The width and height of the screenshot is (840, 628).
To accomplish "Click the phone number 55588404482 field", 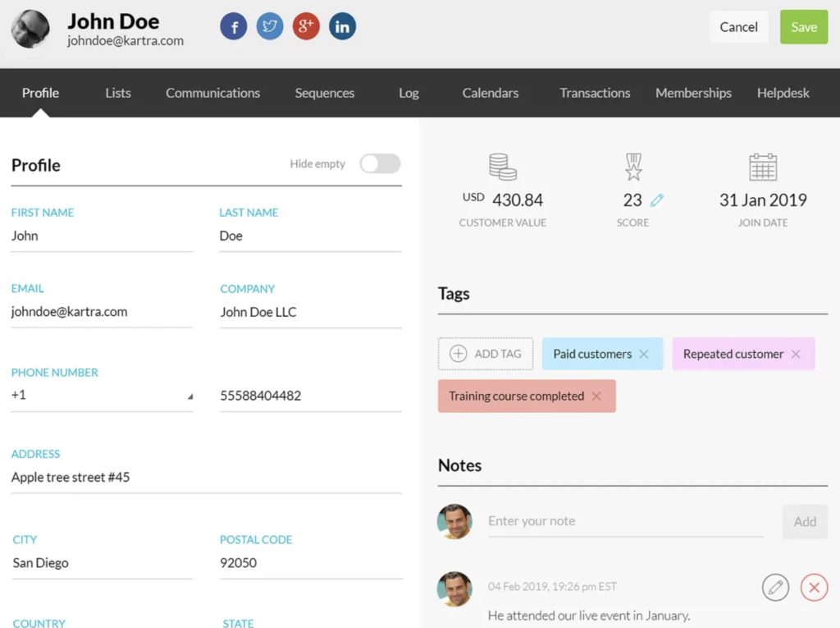I will [x=310, y=396].
